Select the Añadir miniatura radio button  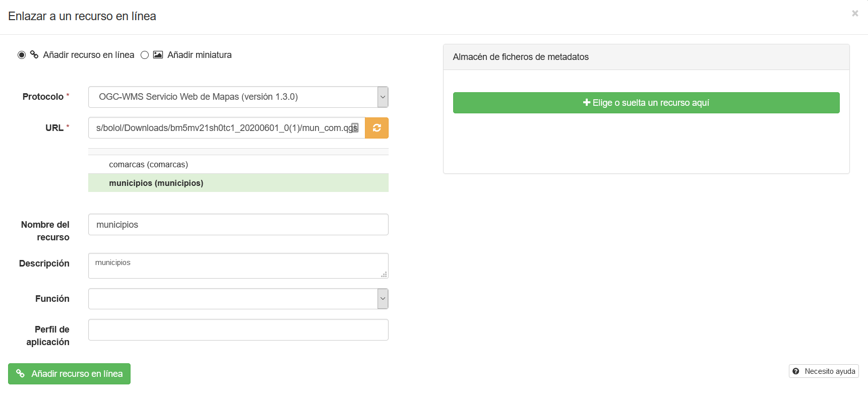coord(145,55)
